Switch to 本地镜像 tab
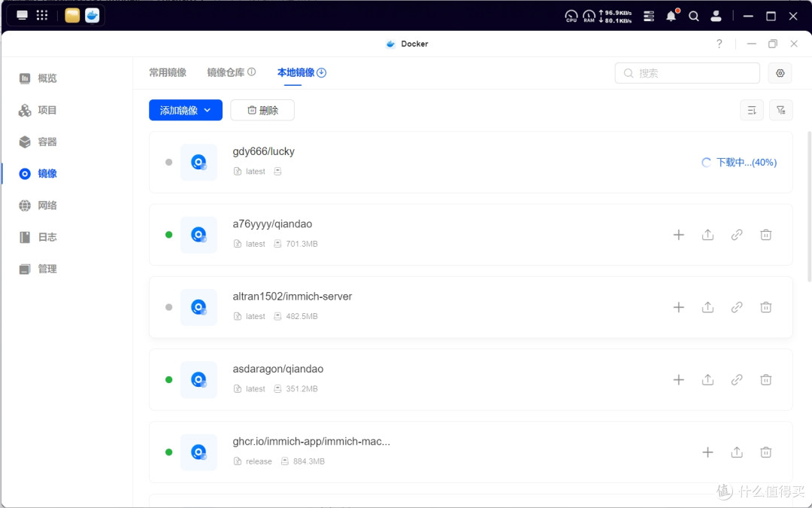Image resolution: width=812 pixels, height=508 pixels. tap(296, 72)
